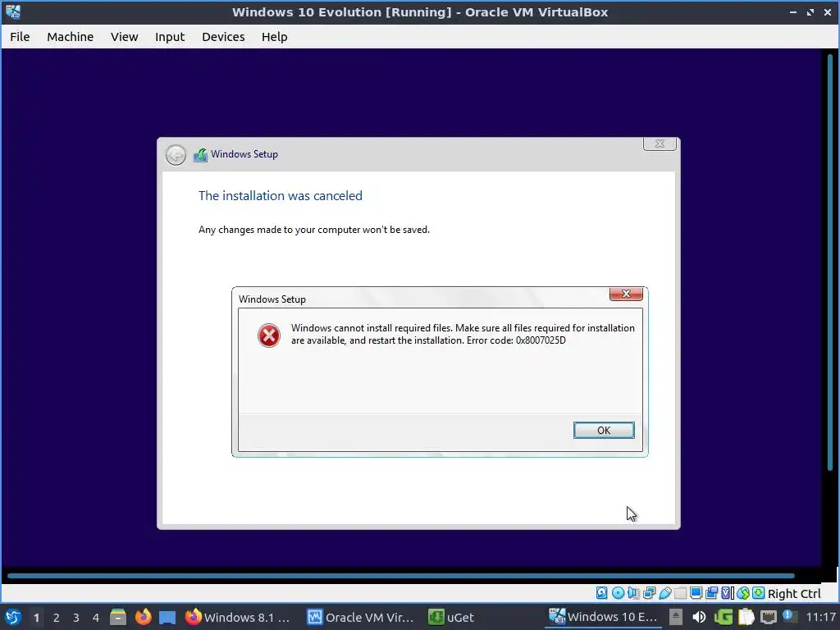Click the CPU virtualization status icon
The height and width of the screenshot is (630, 840).
(x=727, y=593)
